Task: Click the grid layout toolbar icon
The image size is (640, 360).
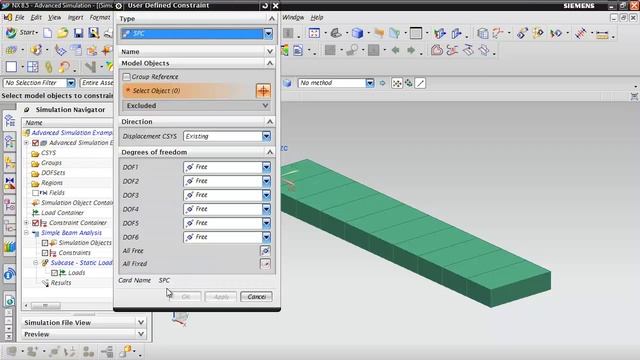Action: click(x=33, y=67)
